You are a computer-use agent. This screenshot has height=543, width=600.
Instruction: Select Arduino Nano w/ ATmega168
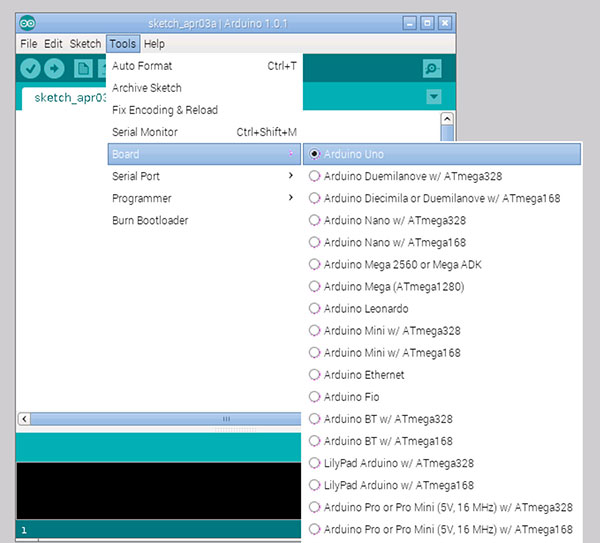tap(442, 243)
